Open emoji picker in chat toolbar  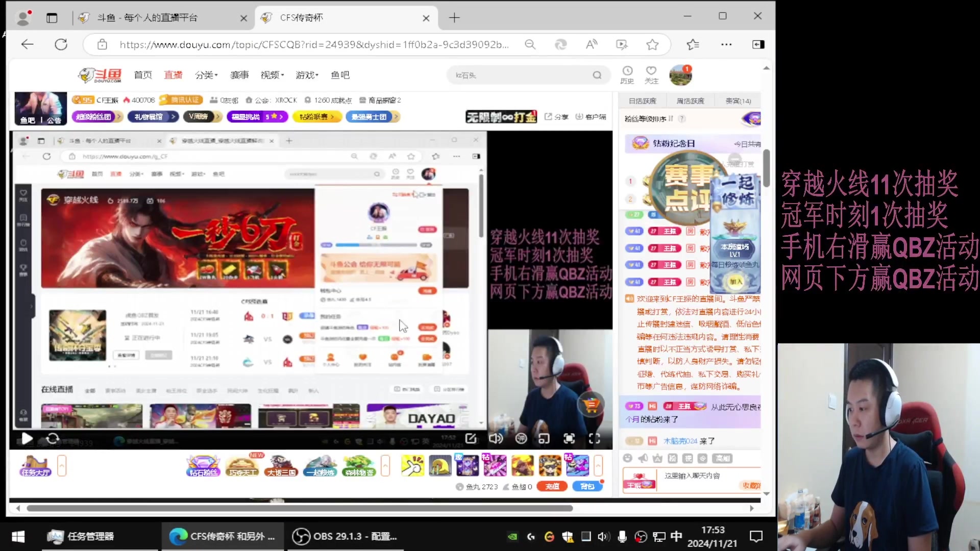tap(628, 458)
